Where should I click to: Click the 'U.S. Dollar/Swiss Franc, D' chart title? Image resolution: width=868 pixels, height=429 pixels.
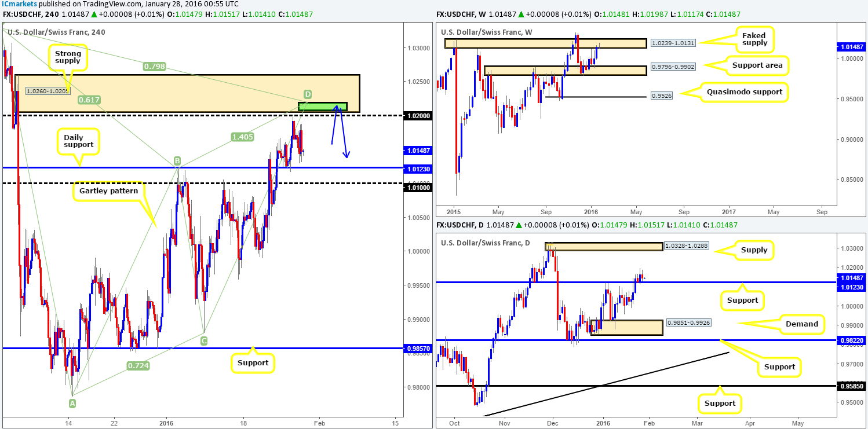[x=484, y=243]
